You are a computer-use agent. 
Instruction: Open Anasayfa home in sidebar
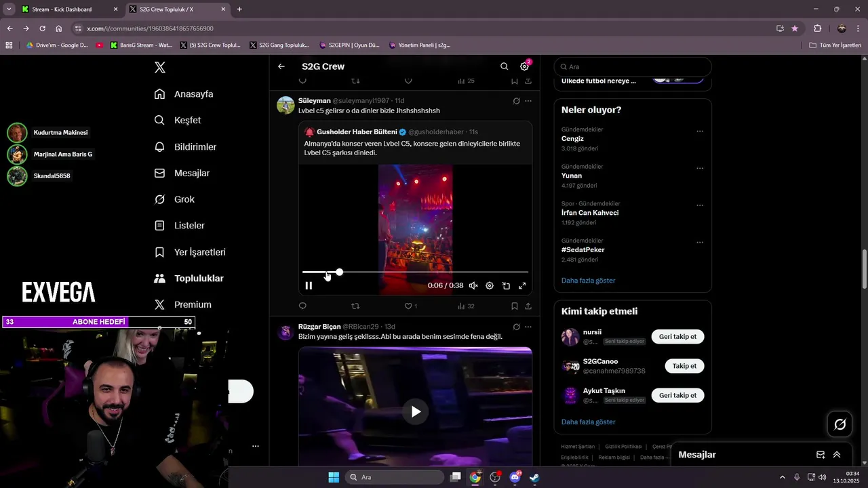pos(184,94)
